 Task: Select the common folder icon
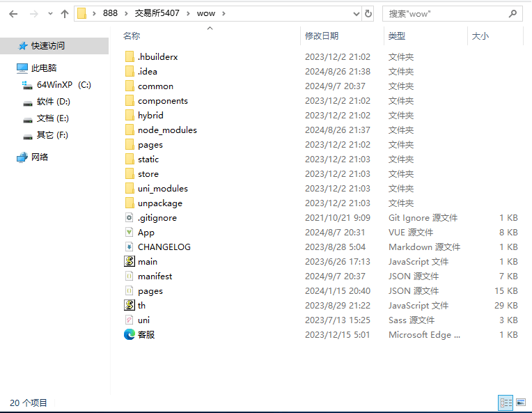click(x=130, y=86)
